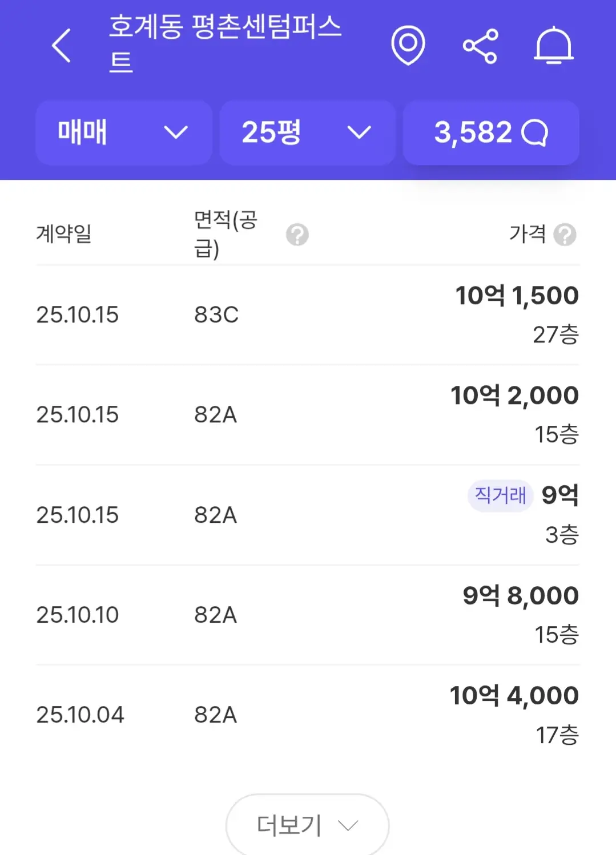Open the map location pin icon
Viewport: 616px width, 855px height.
[408, 46]
